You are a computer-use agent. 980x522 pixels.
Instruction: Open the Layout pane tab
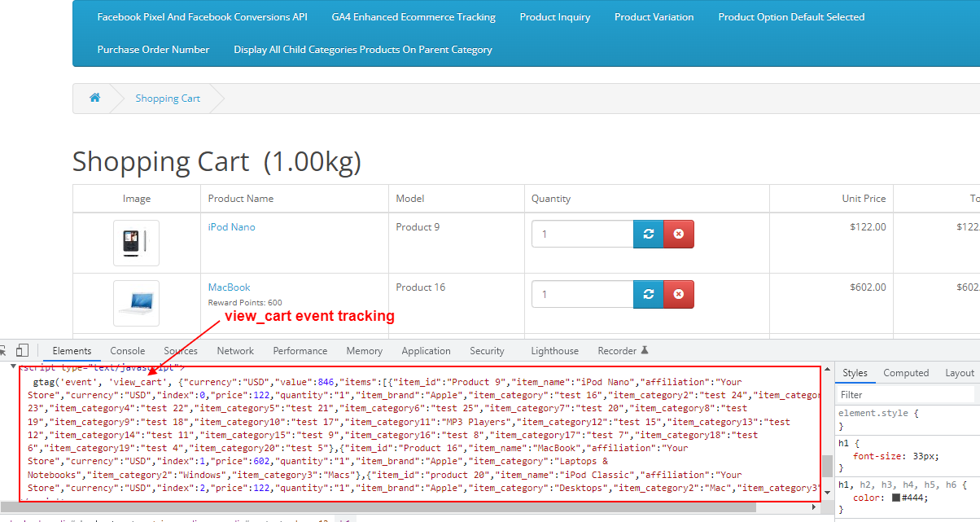click(960, 373)
